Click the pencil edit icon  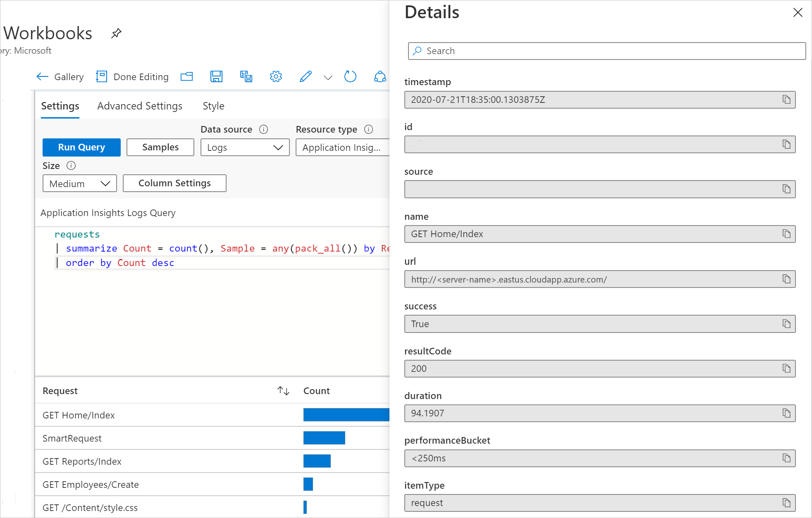pos(306,76)
